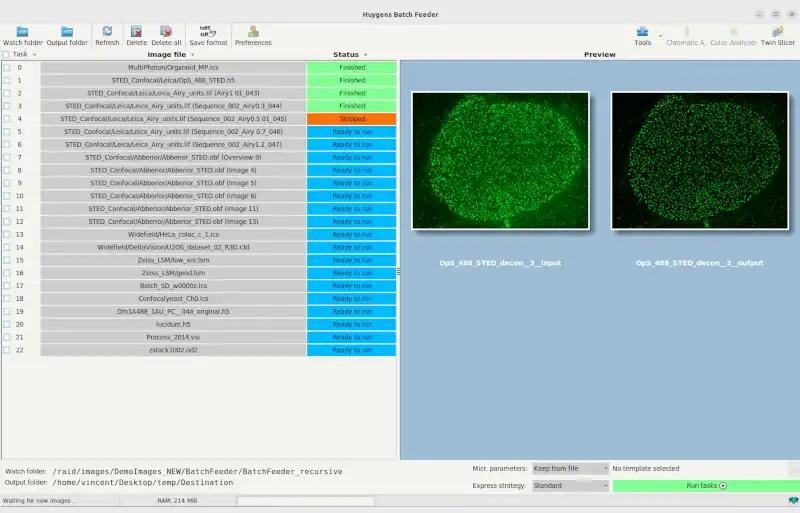
Task: Select the Widefield/DeltaVision/U2OS_dataset_02_R3D.r3d row
Action: click(173, 247)
